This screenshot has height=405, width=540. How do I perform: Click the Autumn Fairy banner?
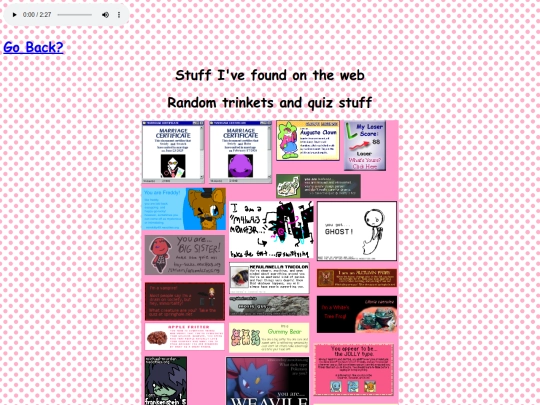pyautogui.click(x=357, y=278)
